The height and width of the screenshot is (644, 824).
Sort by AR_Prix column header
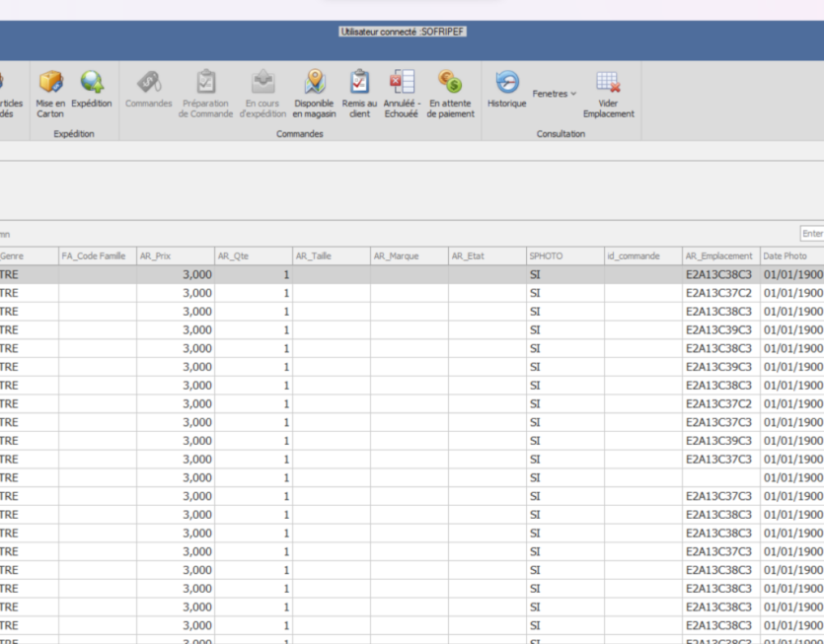click(175, 256)
